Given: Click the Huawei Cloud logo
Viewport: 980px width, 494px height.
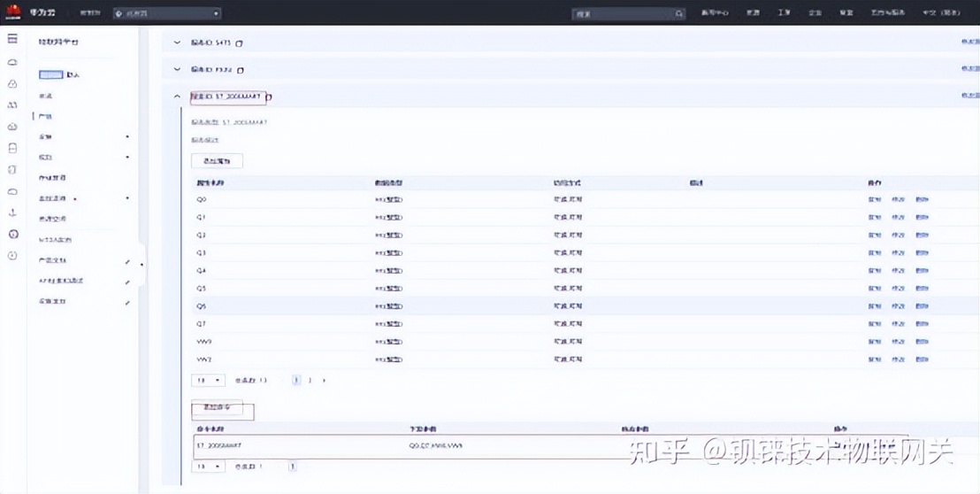Looking at the screenshot, I should tap(13, 12).
